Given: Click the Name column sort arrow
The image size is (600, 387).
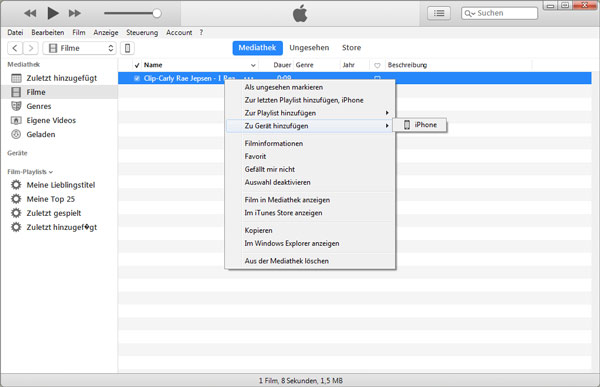Looking at the screenshot, I should (x=253, y=65).
